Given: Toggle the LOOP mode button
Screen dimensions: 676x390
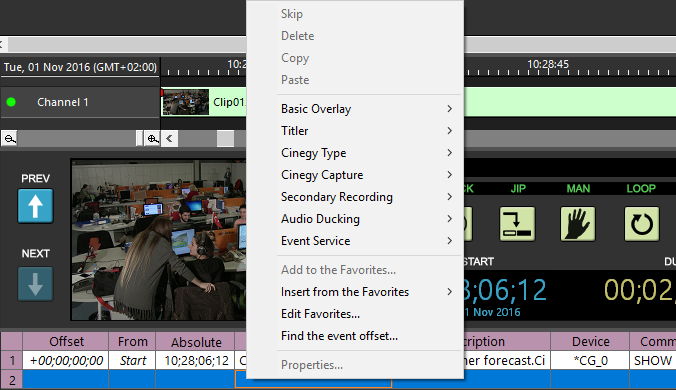Looking at the screenshot, I should point(642,224).
